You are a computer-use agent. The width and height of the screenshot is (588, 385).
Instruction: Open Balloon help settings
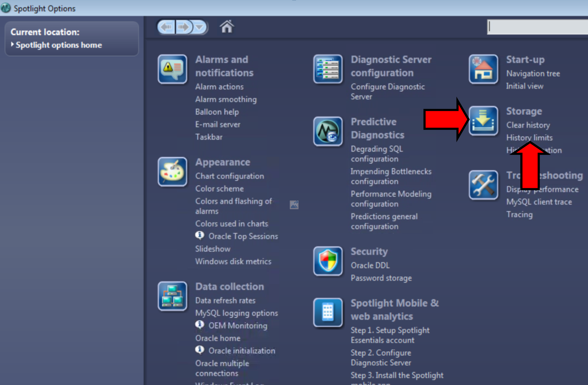coord(217,112)
